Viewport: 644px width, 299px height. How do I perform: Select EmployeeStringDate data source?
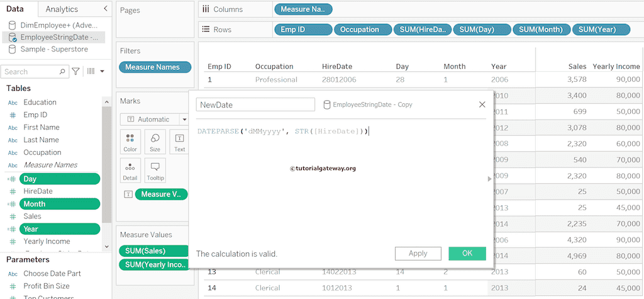pyautogui.click(x=53, y=37)
